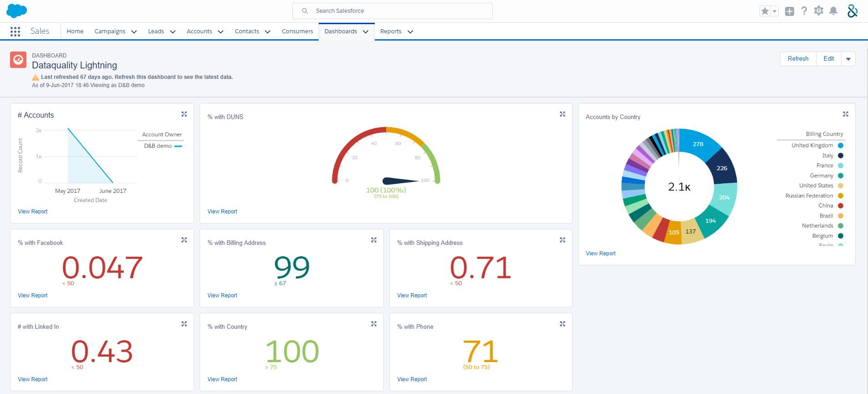Expand the % with Billing Address component
Screen dimensions: 868x394
click(x=374, y=240)
